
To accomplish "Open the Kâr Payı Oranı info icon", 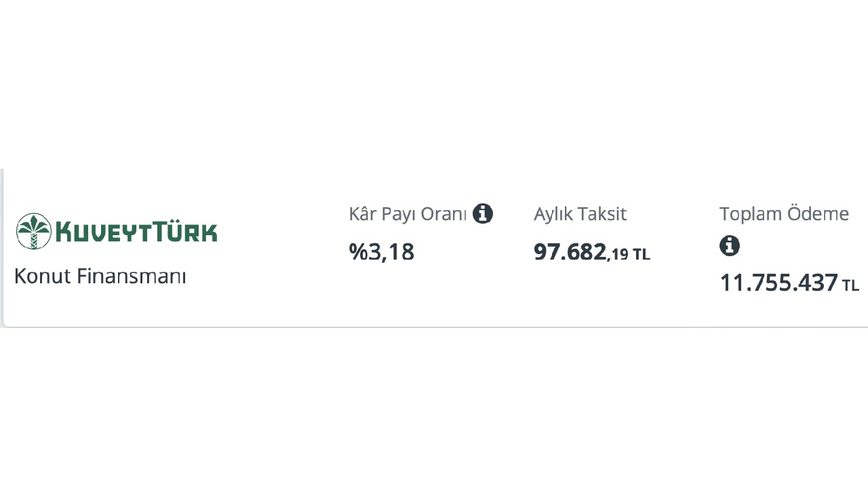I will point(483,213).
